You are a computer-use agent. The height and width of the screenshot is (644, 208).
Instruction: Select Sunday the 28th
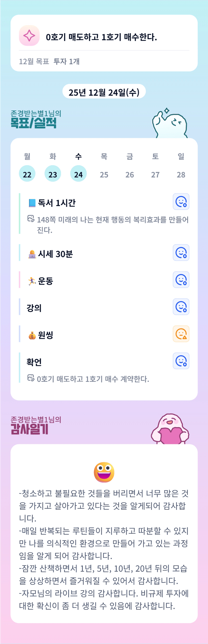pyautogui.click(x=181, y=174)
